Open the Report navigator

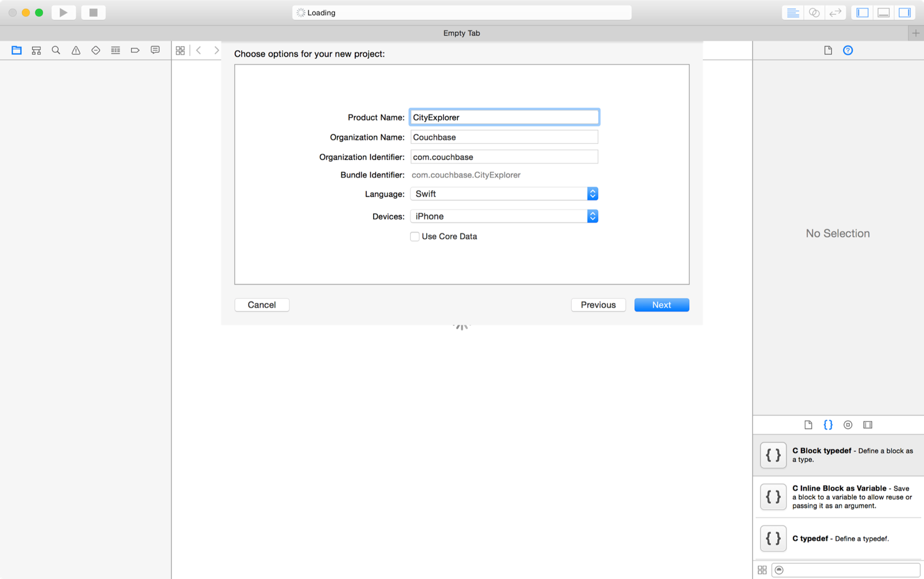point(154,50)
